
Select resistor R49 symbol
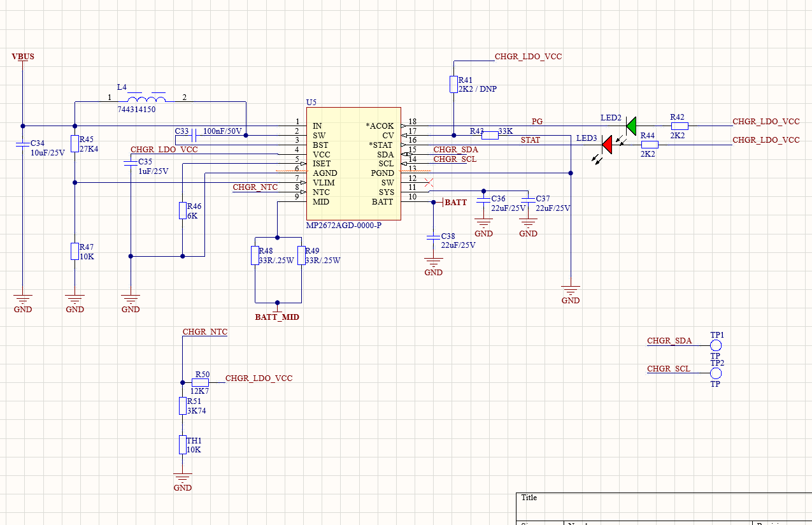(x=301, y=255)
